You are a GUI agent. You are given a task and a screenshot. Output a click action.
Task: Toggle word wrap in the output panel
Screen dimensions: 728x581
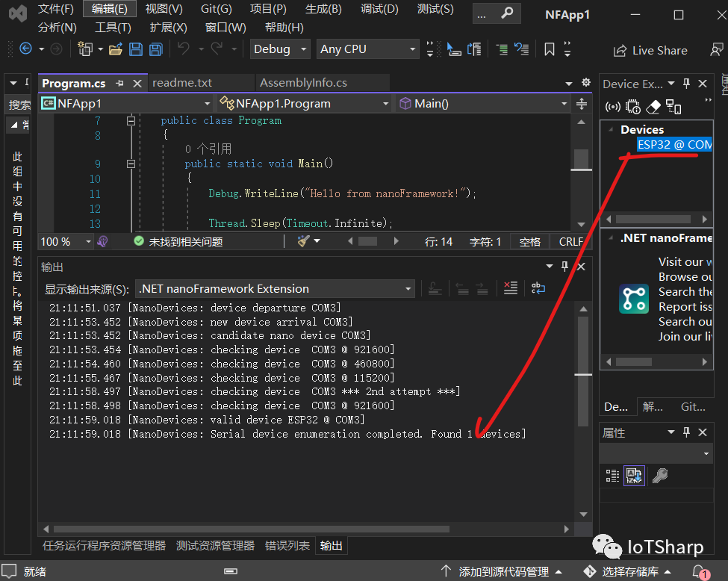(538, 288)
